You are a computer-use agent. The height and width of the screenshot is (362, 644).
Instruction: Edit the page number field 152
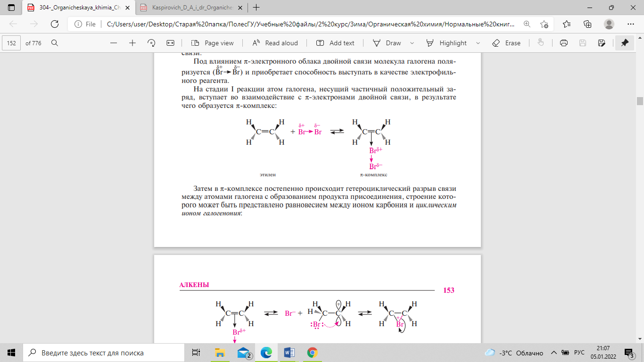(12, 43)
